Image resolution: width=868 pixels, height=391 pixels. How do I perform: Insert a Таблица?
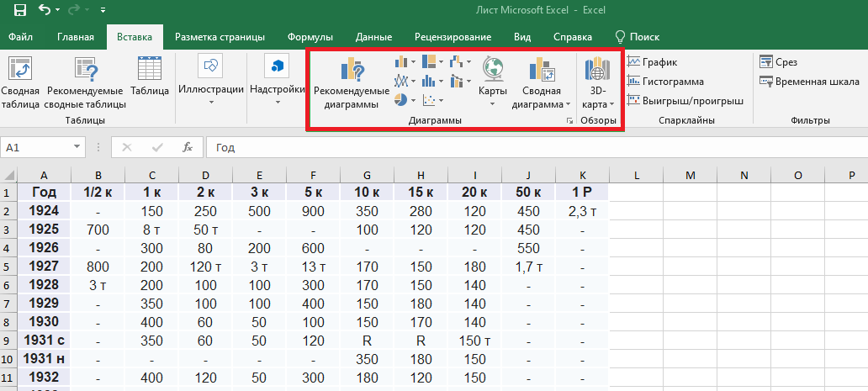pos(150,77)
